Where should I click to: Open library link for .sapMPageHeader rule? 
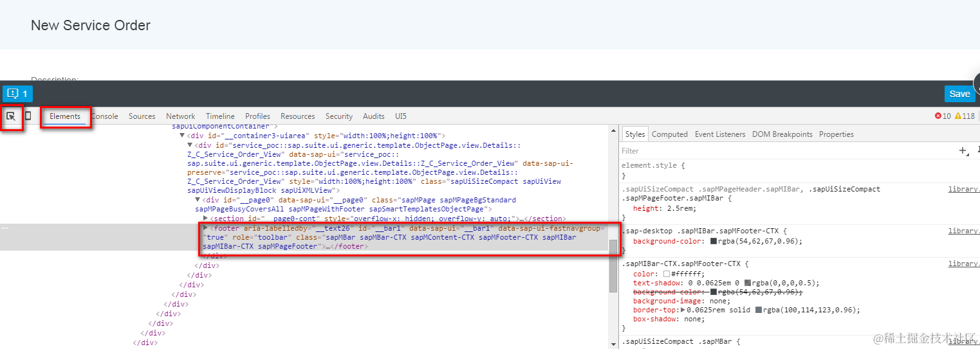[964, 189]
